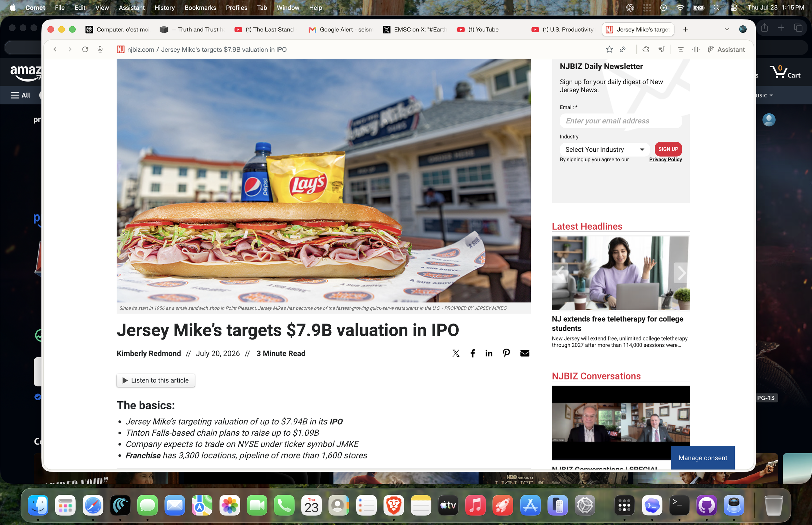Open the extensions puzzle icon

[646, 49]
